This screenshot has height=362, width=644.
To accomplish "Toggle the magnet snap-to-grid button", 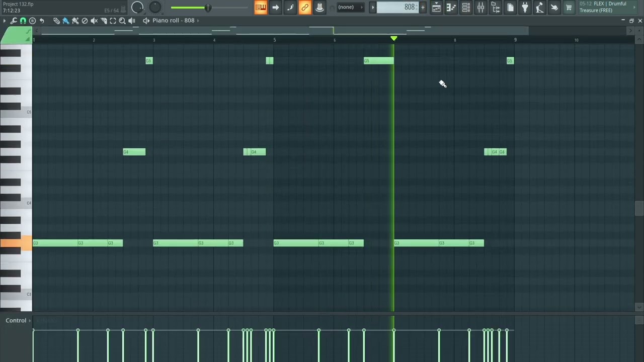I will (23, 21).
